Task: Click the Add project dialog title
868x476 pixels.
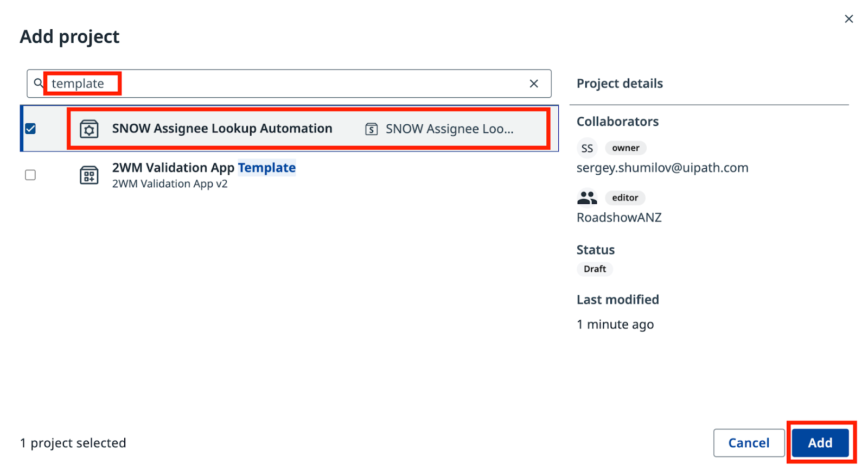Action: [x=69, y=37]
